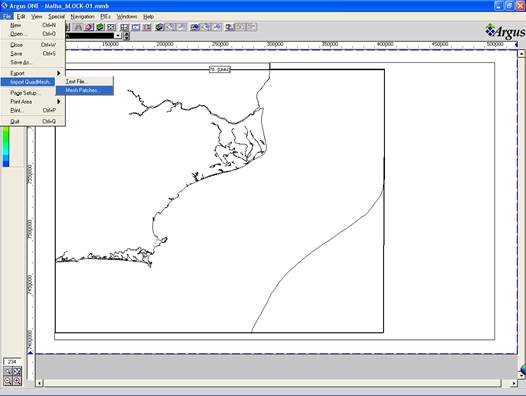The width and height of the screenshot is (526, 396).
Task: Choose Print... from the File menu
Action: (x=33, y=110)
